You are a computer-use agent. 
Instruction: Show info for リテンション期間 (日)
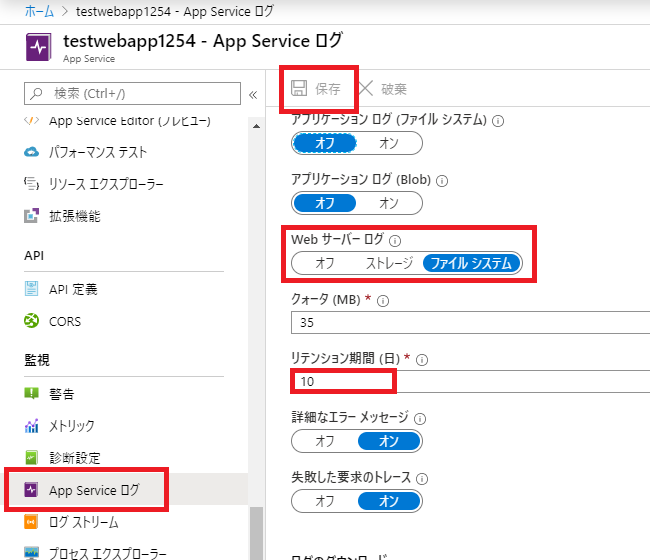tap(422, 360)
